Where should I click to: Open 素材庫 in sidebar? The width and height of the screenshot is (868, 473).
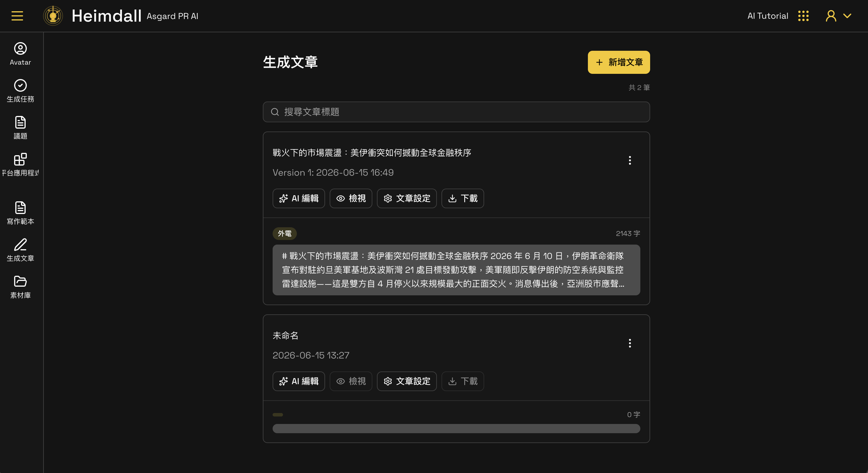[20, 287]
